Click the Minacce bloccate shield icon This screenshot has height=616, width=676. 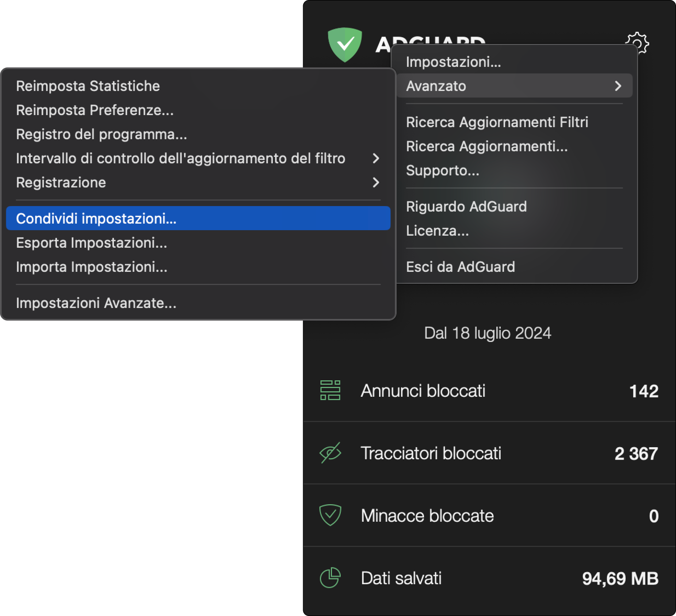[330, 515]
